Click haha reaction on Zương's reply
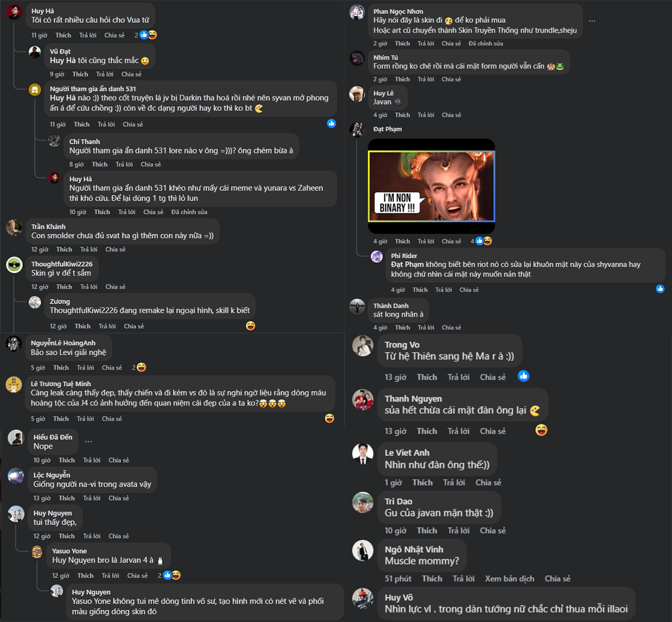672x622 pixels. point(251,326)
